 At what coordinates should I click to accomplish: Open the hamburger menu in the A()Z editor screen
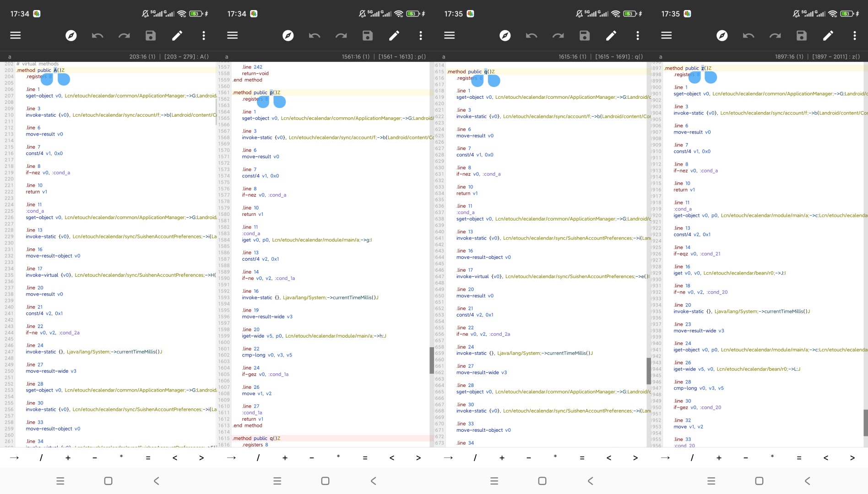point(16,35)
